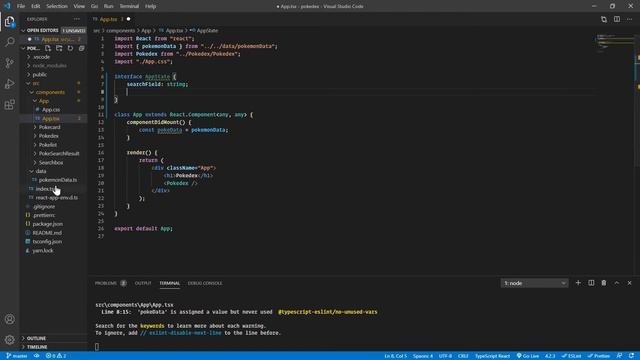Add a new terminal with plus icon
This screenshot has width=640, height=360.
tap(578, 283)
